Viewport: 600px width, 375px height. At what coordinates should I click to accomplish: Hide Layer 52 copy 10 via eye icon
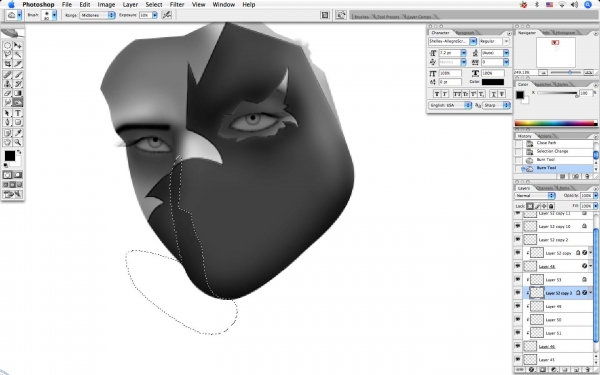518,226
